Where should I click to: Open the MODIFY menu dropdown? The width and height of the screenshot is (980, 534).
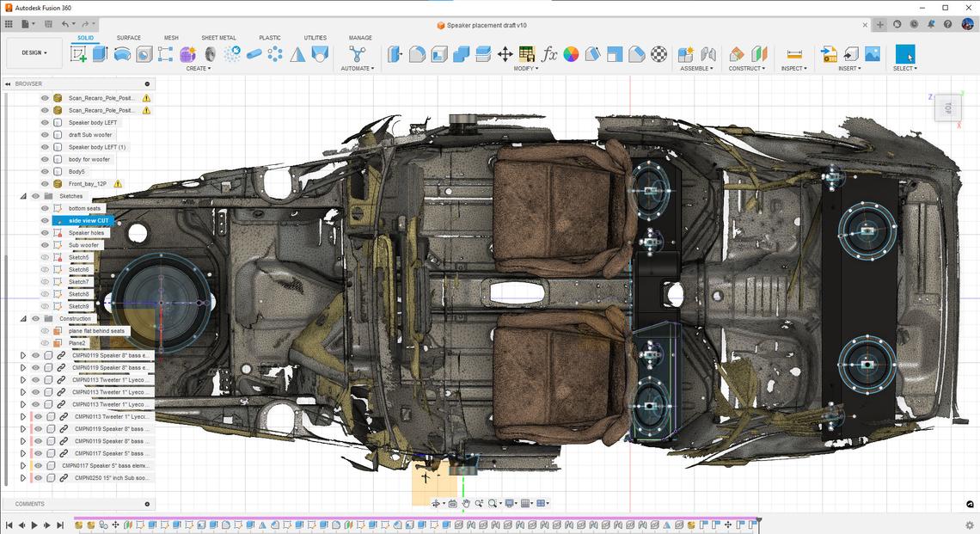526,69
